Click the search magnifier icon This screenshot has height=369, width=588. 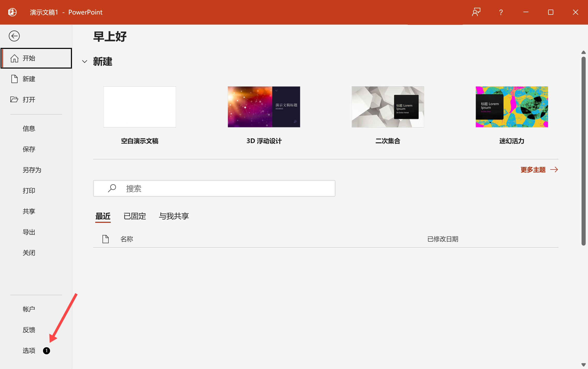[x=112, y=188]
